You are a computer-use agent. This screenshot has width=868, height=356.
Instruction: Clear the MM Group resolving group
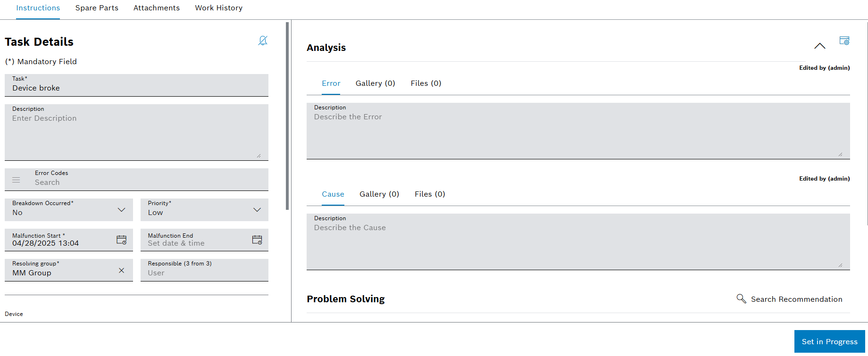121,270
